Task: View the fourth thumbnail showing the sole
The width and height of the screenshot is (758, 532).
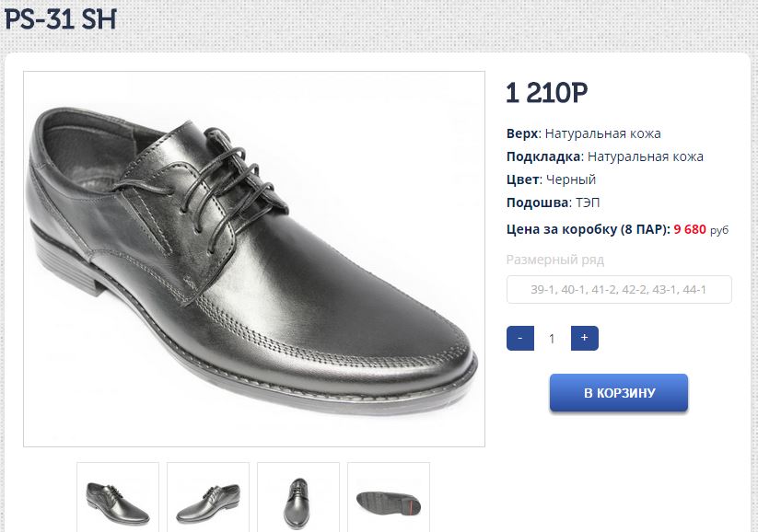Action: coord(388,497)
